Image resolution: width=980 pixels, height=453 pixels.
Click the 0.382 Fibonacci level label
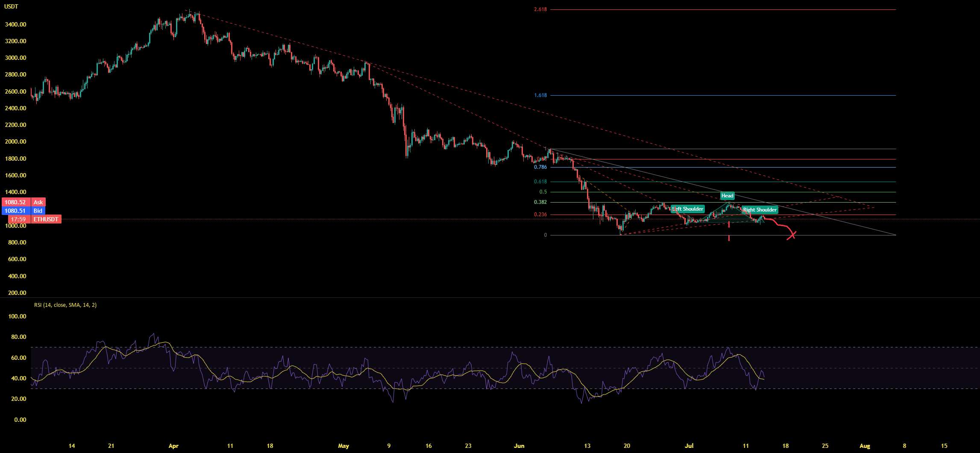[x=540, y=202]
